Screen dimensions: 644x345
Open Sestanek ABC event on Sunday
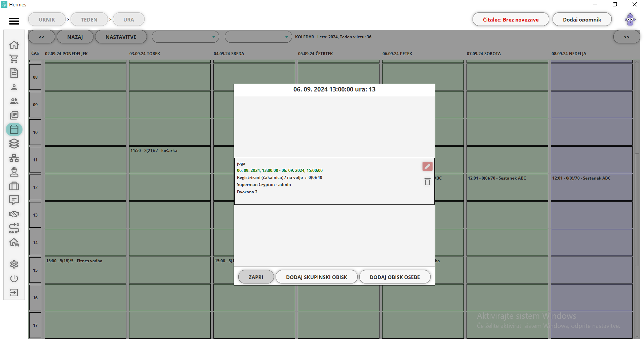coord(581,178)
